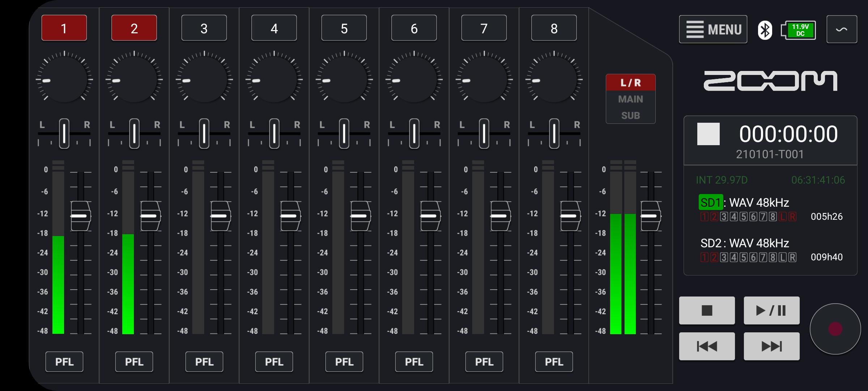This screenshot has width=868, height=391.
Task: Click channel 2 pan slider handle
Action: tap(134, 134)
